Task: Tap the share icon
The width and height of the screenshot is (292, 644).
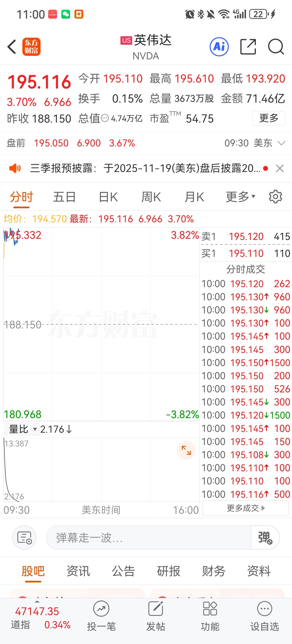Action: (x=248, y=47)
